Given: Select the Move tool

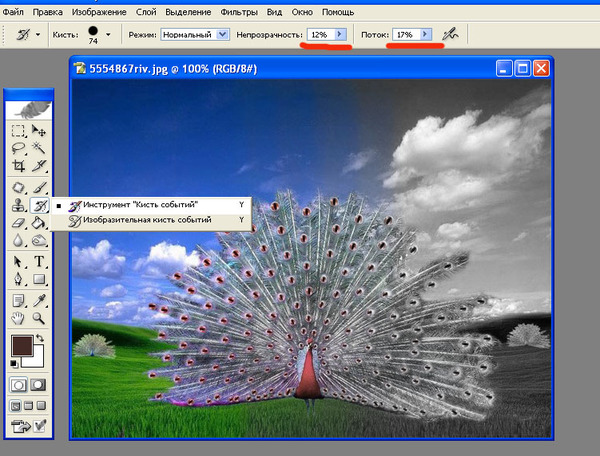Looking at the screenshot, I should 39,131.
